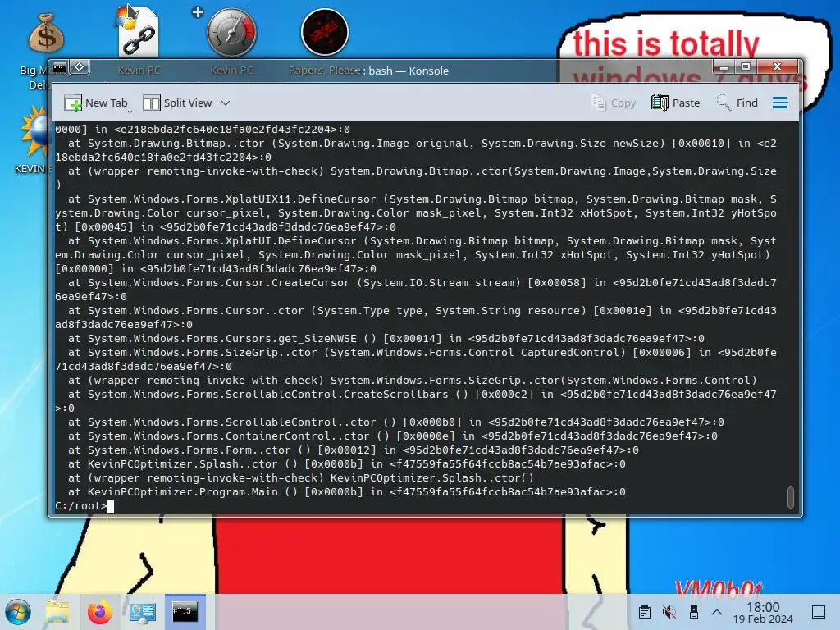Toggle the keep-above pin icon in title bar
This screenshot has width=840, height=630.
(80, 67)
